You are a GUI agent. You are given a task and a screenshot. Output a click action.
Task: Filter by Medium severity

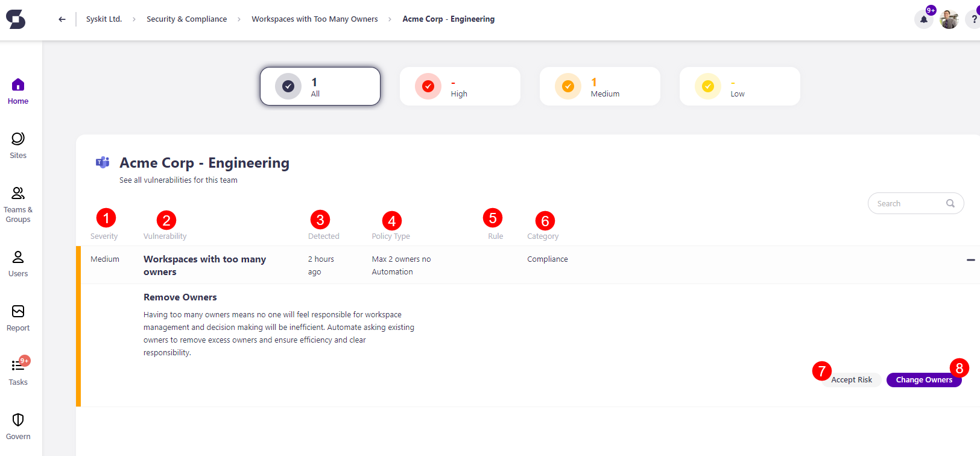coord(599,86)
